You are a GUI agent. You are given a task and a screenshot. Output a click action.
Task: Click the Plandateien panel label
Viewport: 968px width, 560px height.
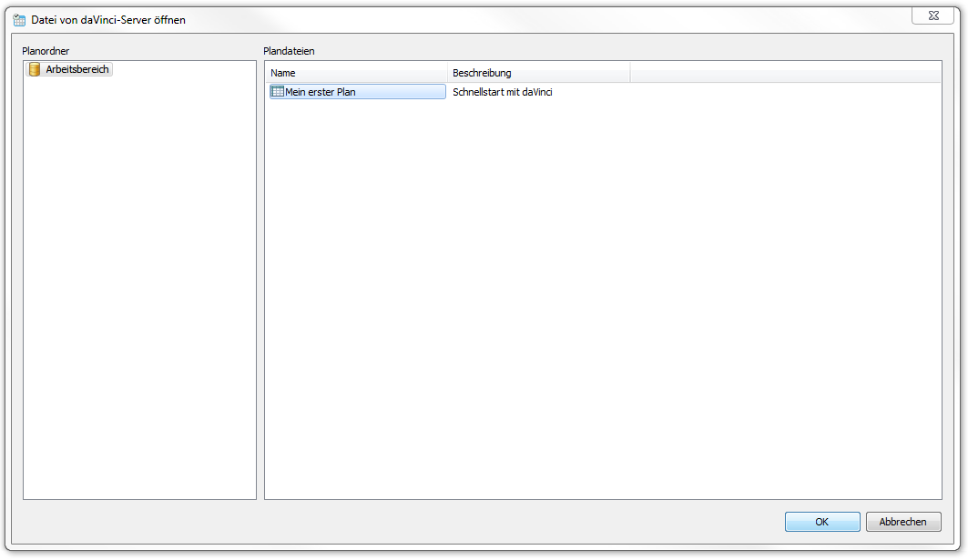(289, 51)
